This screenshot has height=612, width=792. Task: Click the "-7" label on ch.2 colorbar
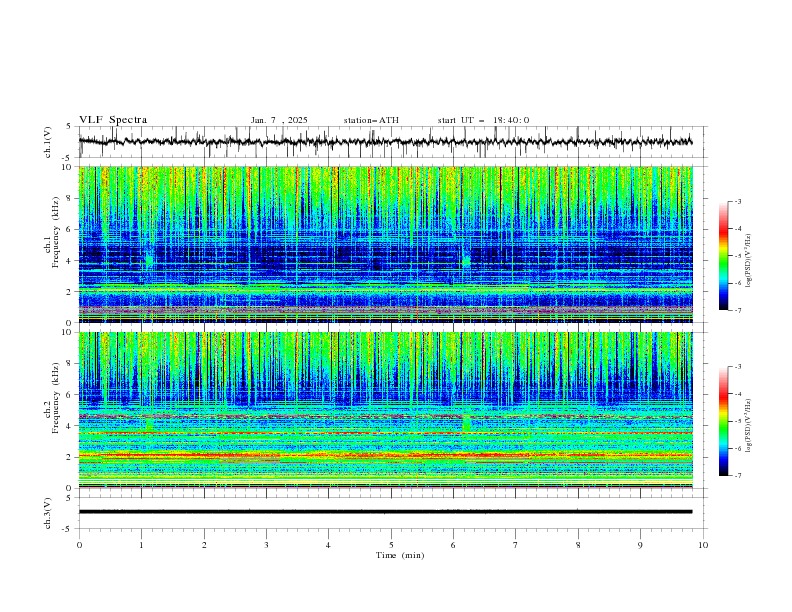click(738, 476)
